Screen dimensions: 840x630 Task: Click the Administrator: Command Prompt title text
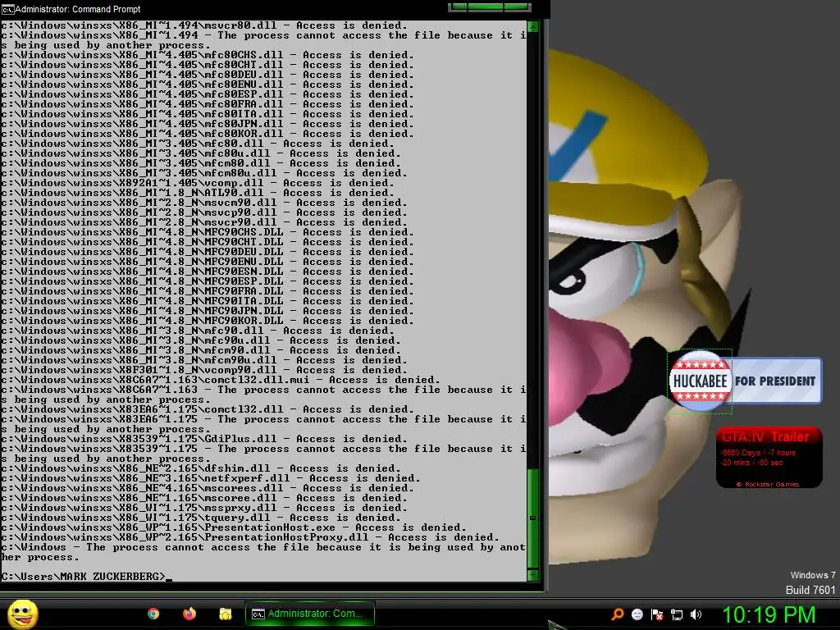78,9
